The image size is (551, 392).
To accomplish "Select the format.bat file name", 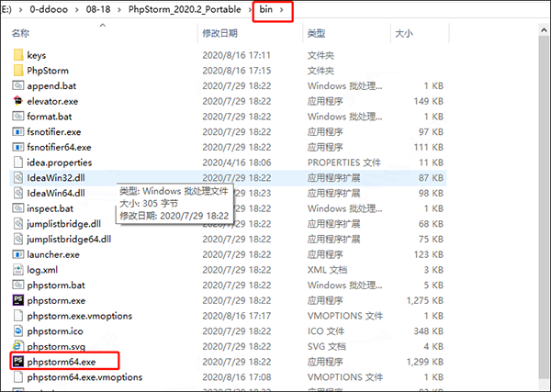I will (50, 117).
